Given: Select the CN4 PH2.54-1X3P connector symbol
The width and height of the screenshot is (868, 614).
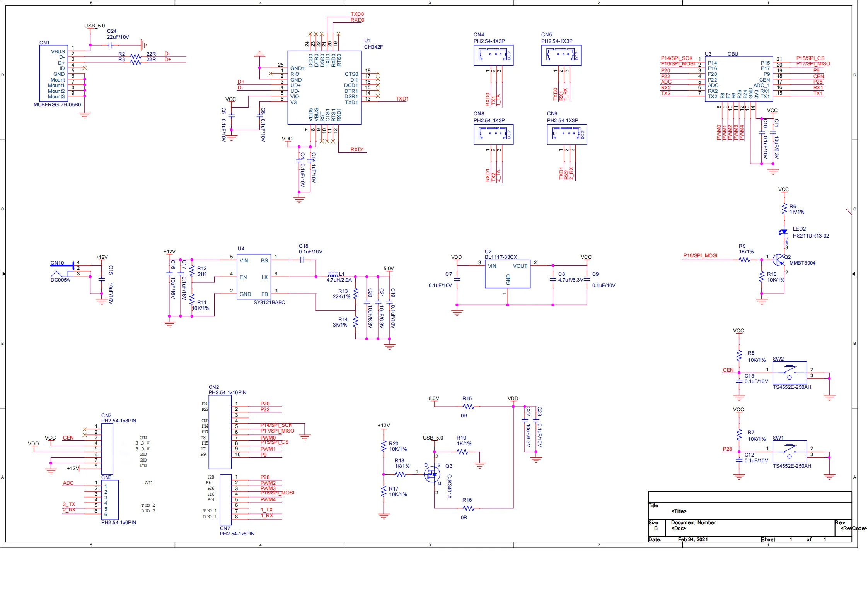Looking at the screenshot, I should [x=493, y=55].
